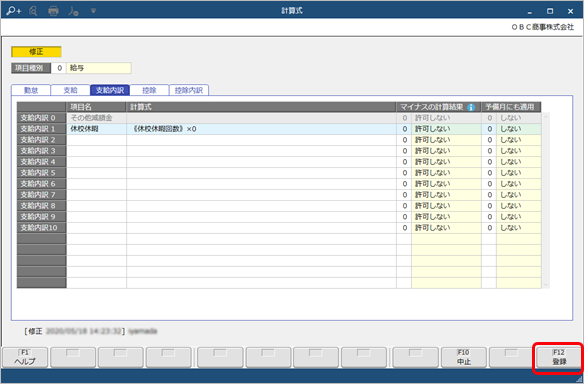The width and height of the screenshot is (584, 384).
Task: Click 許可しない in the 支給内訳10 row
Action: click(x=446, y=228)
